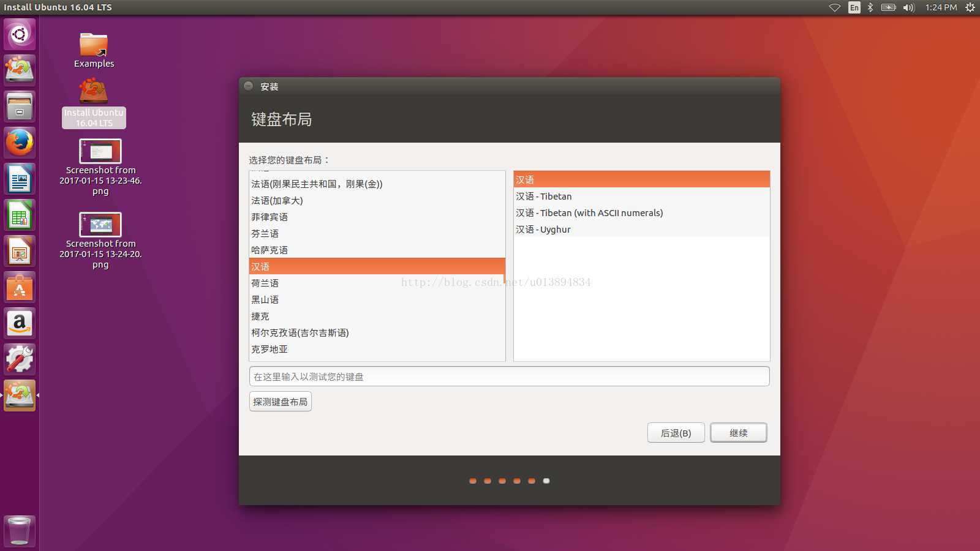Viewport: 980px width, 551px height.
Task: Select 荷兰语 layout
Action: click(377, 283)
